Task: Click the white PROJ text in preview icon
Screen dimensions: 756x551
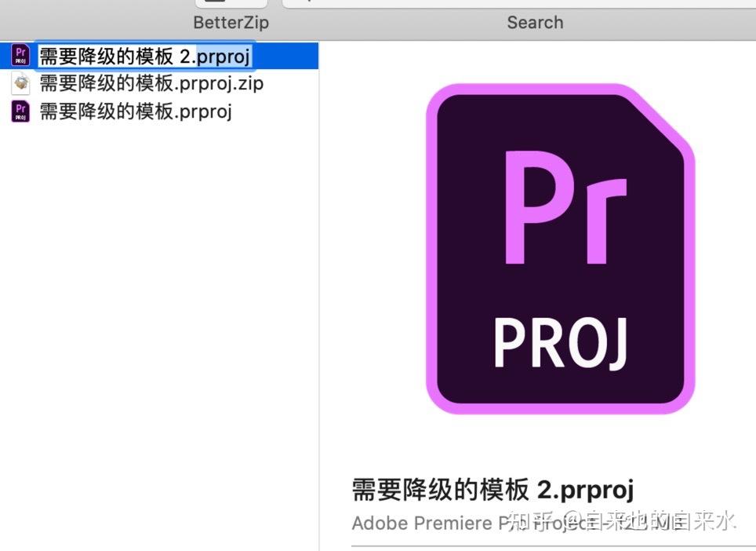Action: tap(560, 343)
